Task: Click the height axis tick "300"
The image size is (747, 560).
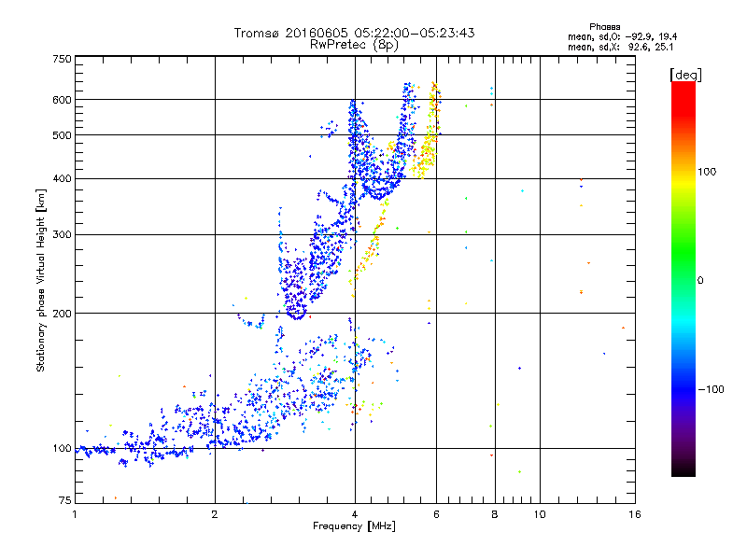Action: click(62, 234)
